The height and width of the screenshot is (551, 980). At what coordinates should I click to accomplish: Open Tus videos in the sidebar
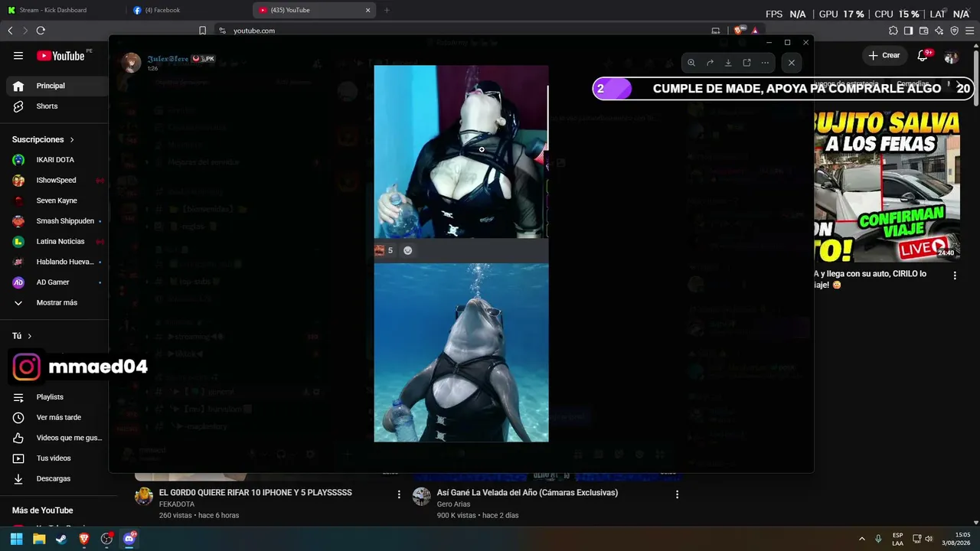tap(55, 458)
